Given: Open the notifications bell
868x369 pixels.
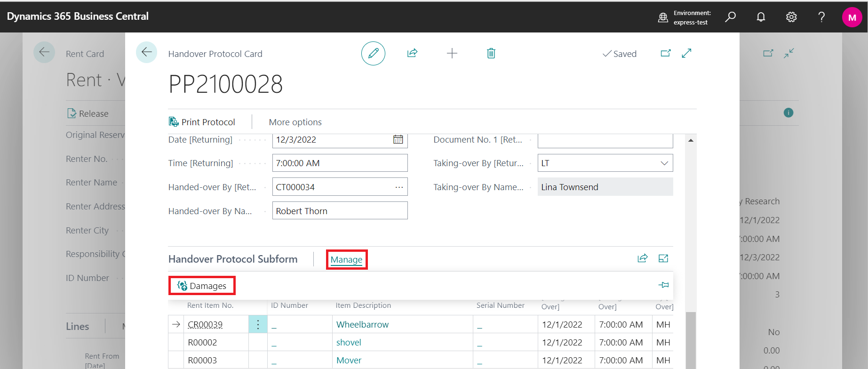Looking at the screenshot, I should (x=761, y=17).
